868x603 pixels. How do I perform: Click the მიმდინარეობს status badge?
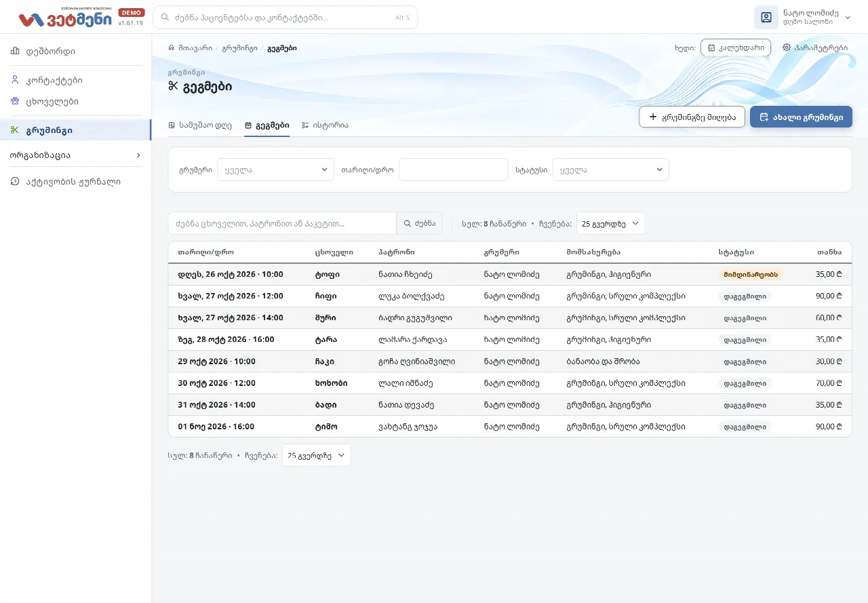pos(751,275)
